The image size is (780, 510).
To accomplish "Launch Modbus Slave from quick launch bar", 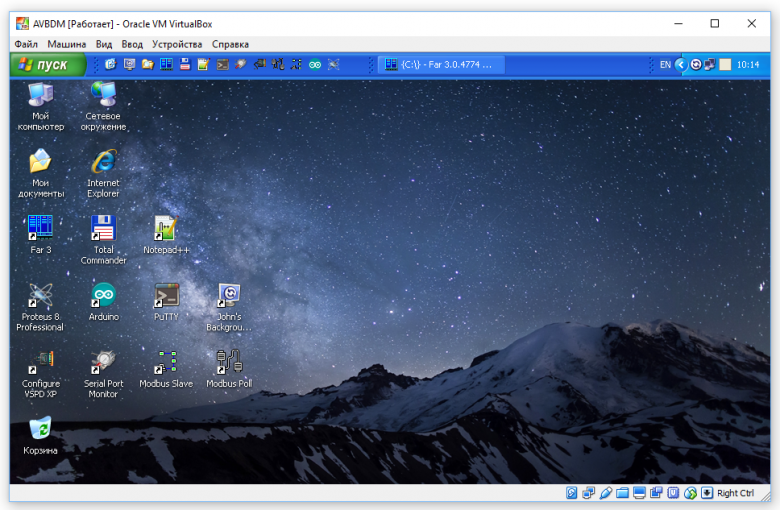I will coord(296,65).
